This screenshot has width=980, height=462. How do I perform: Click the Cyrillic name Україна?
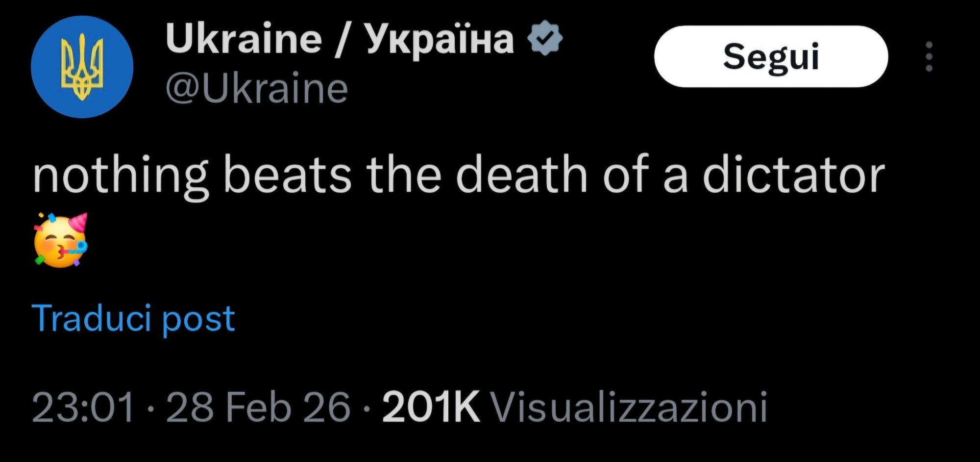point(440,39)
